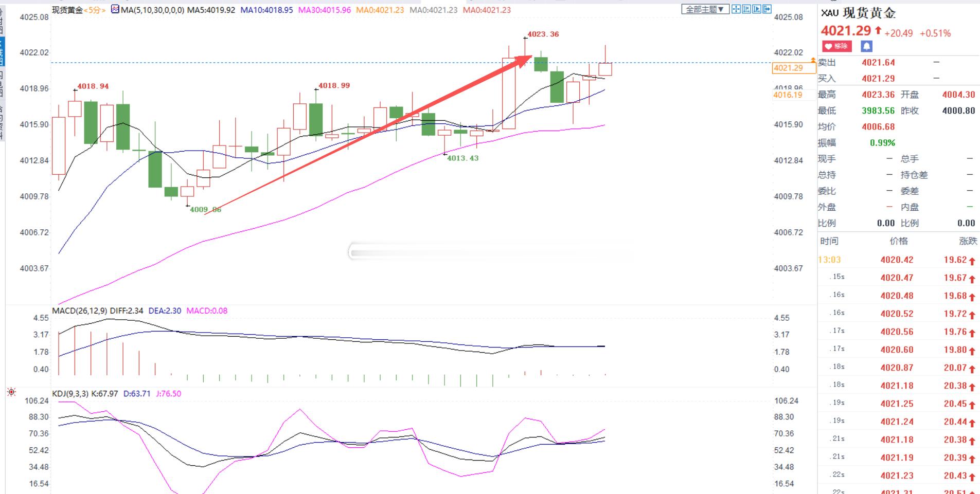980x494 pixels.
Task: Click the 现货黄金 chart title
Action: [x=67, y=10]
